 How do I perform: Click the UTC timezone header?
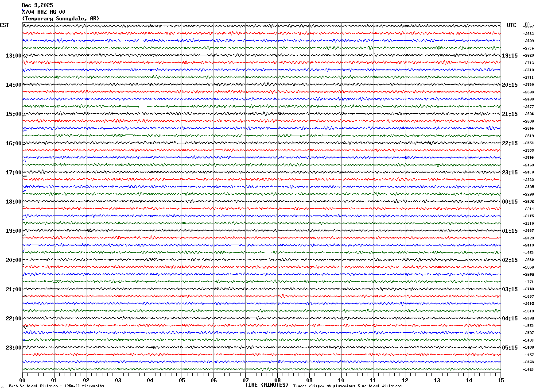point(512,25)
